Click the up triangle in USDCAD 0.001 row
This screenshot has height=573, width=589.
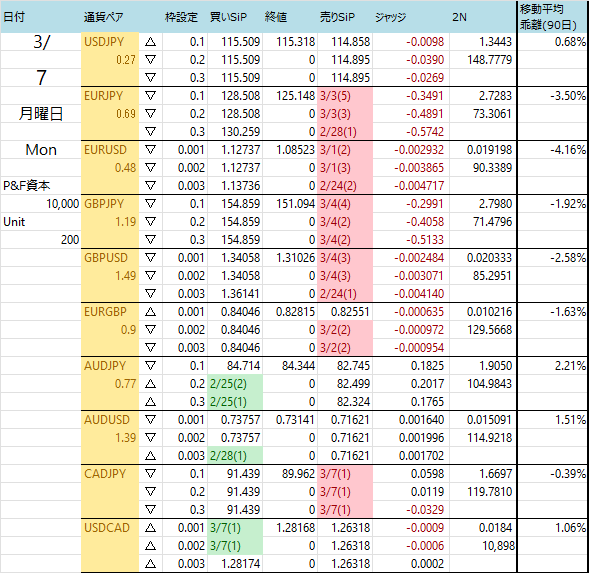click(150, 528)
